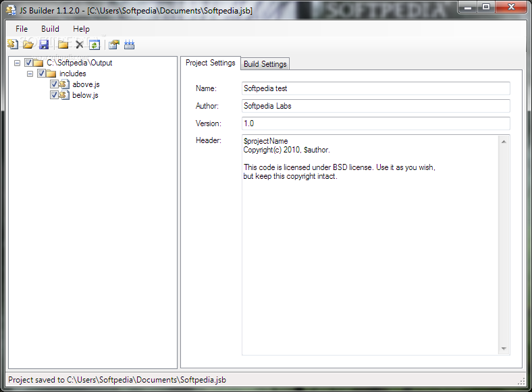Image resolution: width=532 pixels, height=392 pixels.
Task: Minimize the JS Builder window
Action: (x=468, y=7)
